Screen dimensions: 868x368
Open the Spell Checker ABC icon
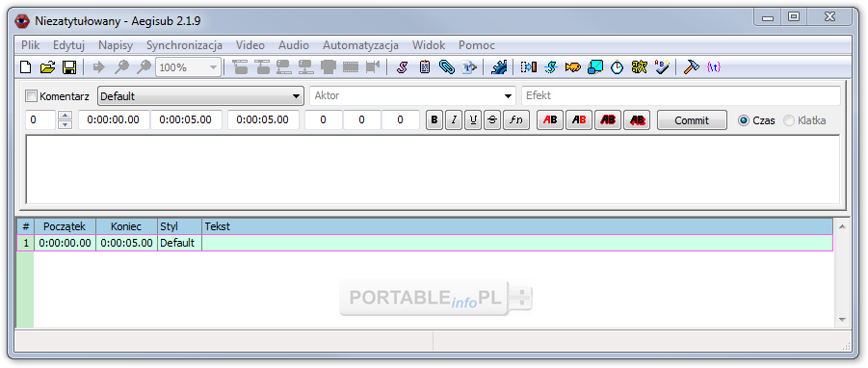[x=662, y=67]
